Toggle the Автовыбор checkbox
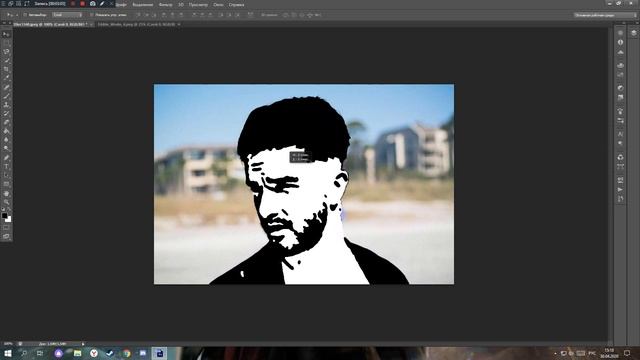 25,15
